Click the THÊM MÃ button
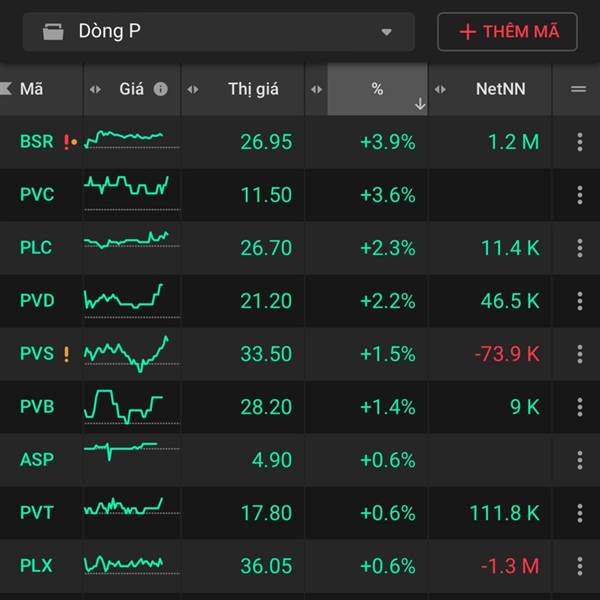600x600 pixels. pyautogui.click(x=507, y=31)
